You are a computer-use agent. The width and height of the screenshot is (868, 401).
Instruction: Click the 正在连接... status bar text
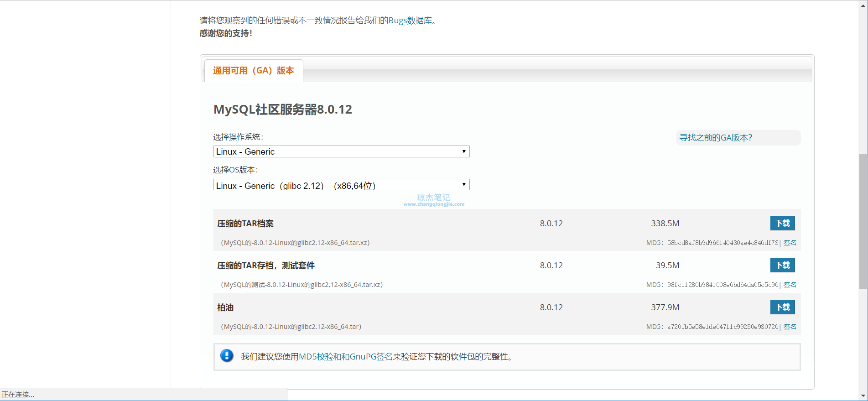(x=18, y=395)
